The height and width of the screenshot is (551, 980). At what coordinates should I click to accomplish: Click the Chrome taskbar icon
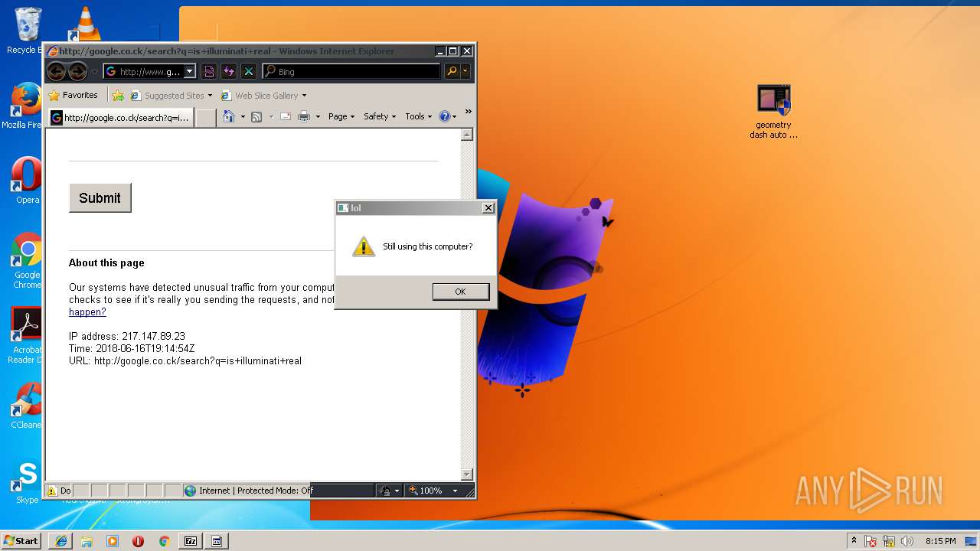pyautogui.click(x=164, y=541)
